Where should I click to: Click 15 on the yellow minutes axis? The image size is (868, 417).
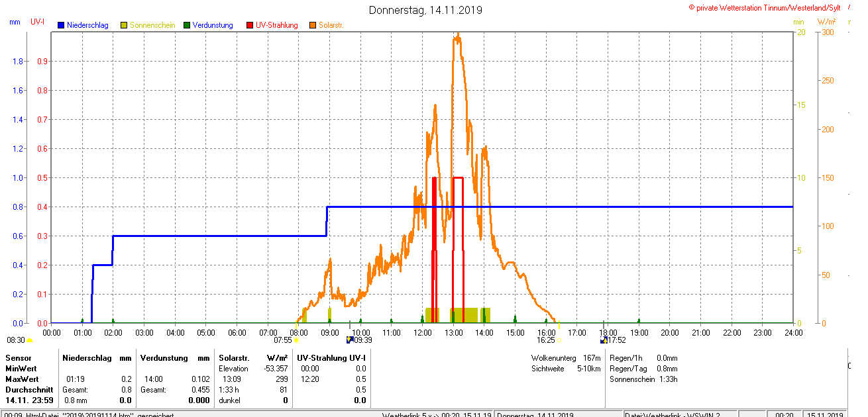tap(800, 105)
